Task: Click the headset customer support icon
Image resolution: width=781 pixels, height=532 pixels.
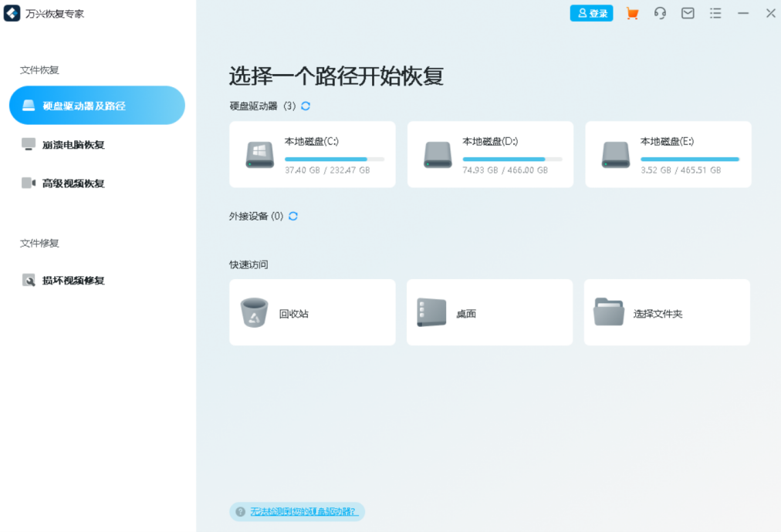Action: pyautogui.click(x=660, y=13)
